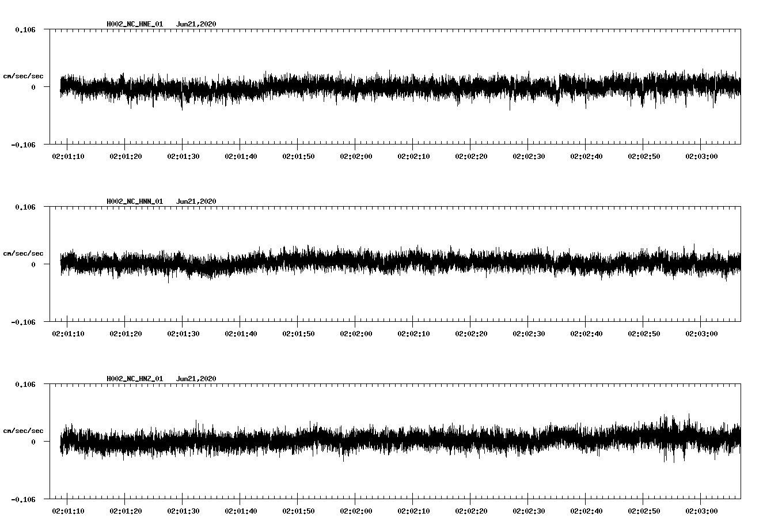Click the 0.106 upper limit on HNZ axis

[x=25, y=384]
